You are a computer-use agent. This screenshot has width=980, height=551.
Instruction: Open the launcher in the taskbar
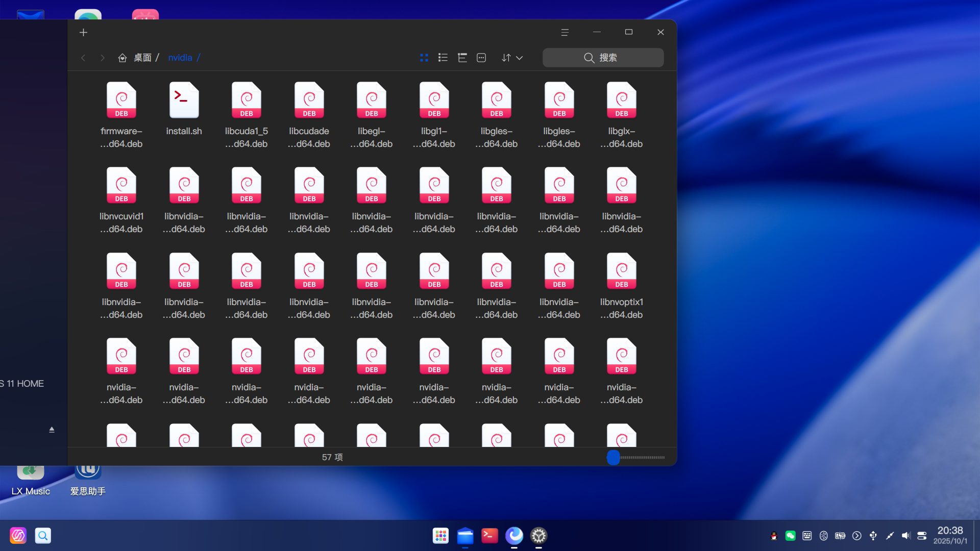[x=440, y=536]
